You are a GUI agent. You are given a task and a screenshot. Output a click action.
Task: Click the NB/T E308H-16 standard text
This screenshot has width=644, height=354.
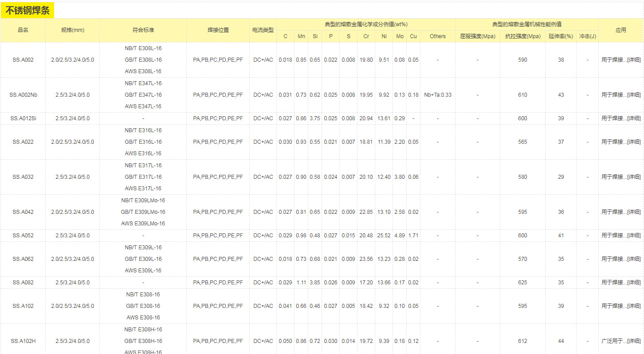click(x=143, y=330)
